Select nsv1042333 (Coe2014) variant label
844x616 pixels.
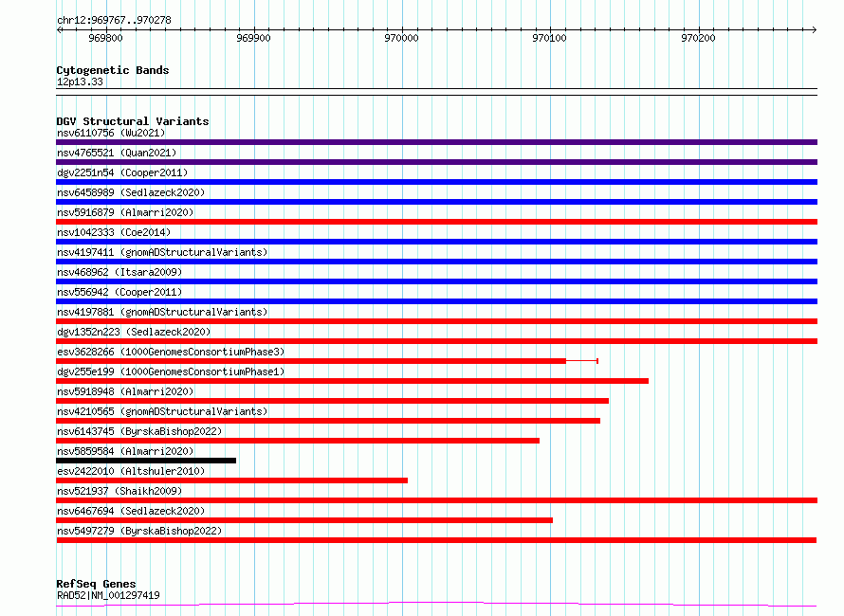click(114, 232)
